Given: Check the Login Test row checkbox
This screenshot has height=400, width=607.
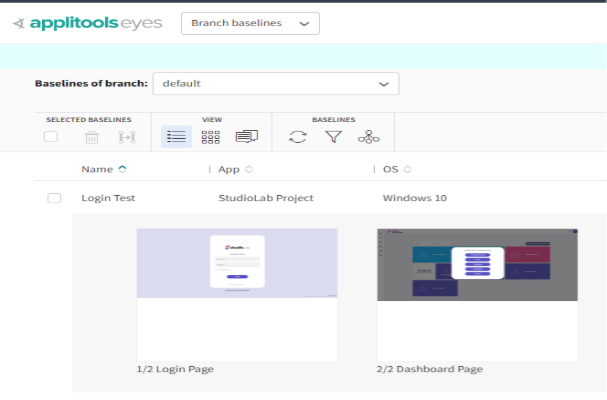Looking at the screenshot, I should [54, 198].
